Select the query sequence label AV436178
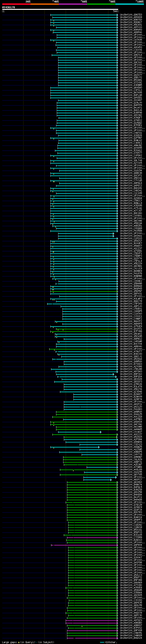The image size is (146, 644). coord(8,7)
